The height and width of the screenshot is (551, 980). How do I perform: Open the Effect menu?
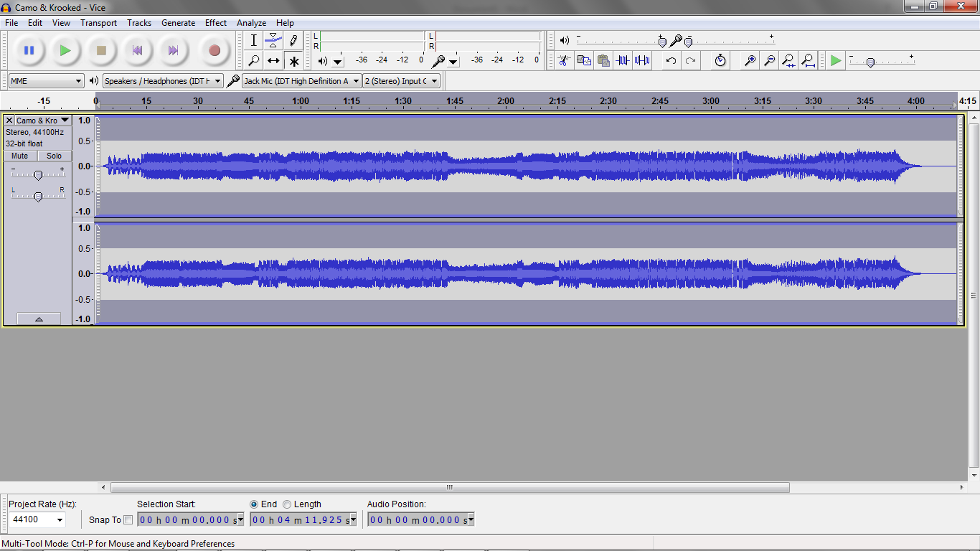(x=216, y=23)
